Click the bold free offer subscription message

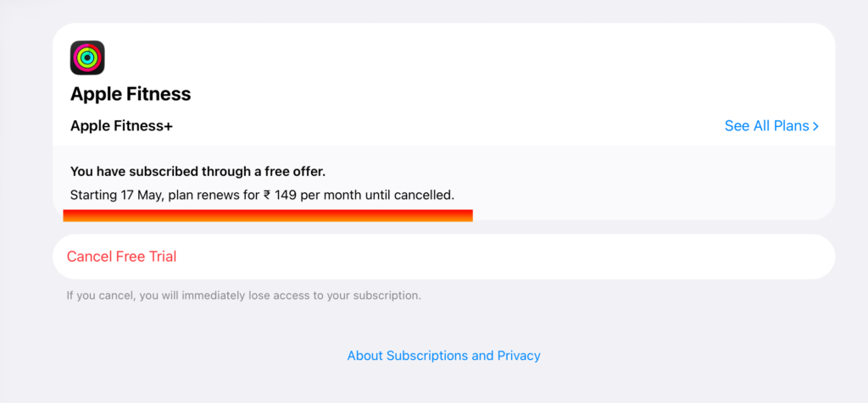(x=198, y=171)
